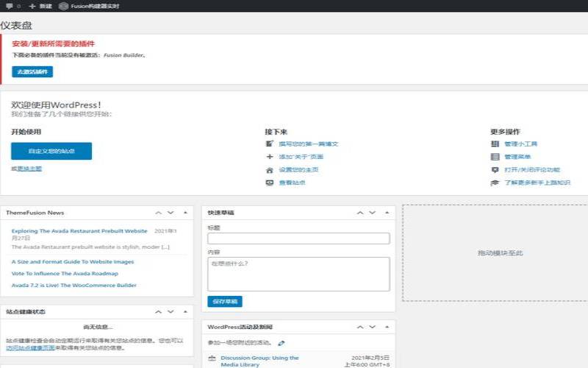
Task: Move WordPress Events and News panel up
Action: pos(360,327)
